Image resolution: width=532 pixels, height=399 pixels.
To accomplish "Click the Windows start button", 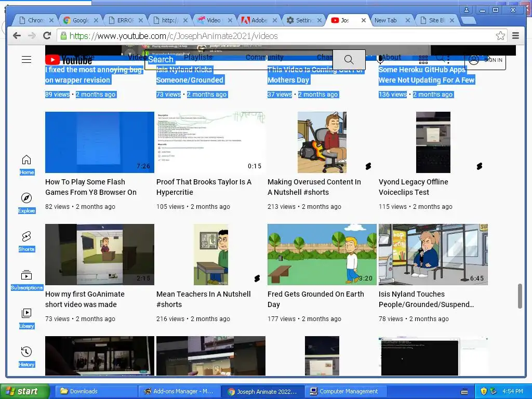I will click(25, 391).
